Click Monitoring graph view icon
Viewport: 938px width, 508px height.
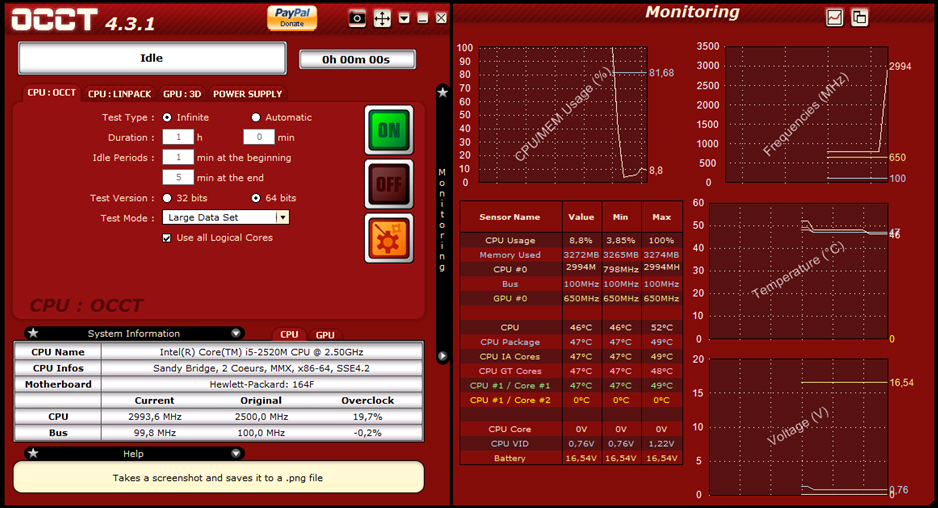coord(835,18)
